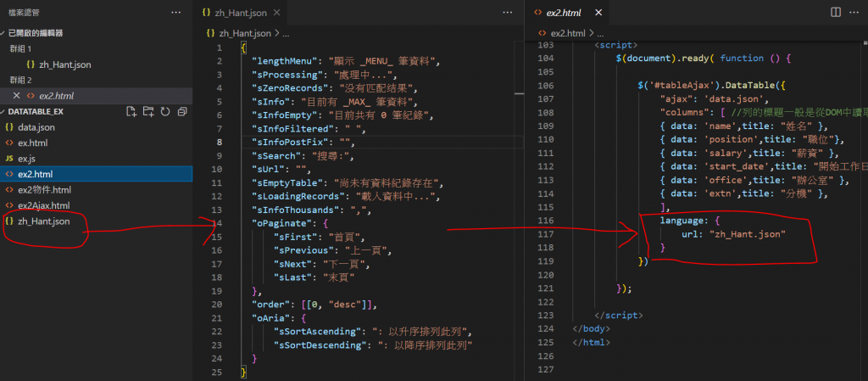Open more actions for zh_Hant.json editor group
The image size is (868, 381).
click(508, 12)
